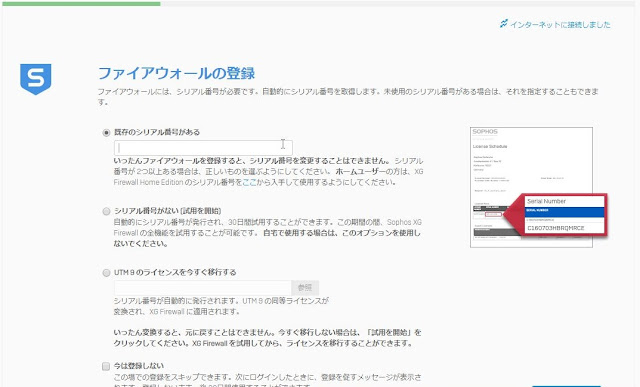Select UTM 9 のライセンスを今すぐ移行する radio button
640x387 pixels.
tap(106, 272)
